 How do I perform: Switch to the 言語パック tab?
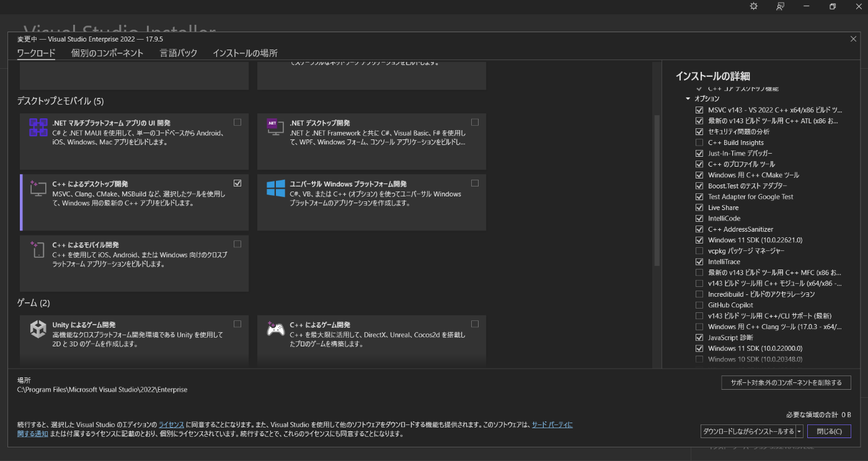pos(179,53)
